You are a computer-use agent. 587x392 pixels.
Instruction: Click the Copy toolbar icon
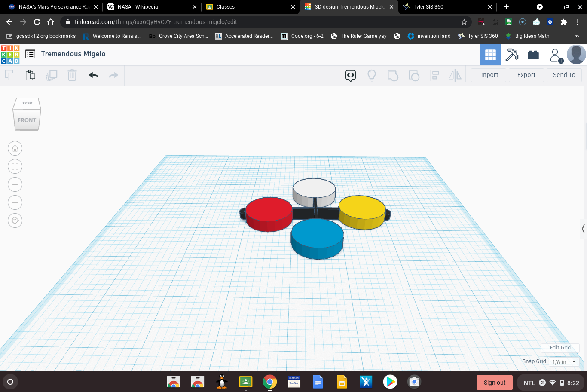point(10,76)
